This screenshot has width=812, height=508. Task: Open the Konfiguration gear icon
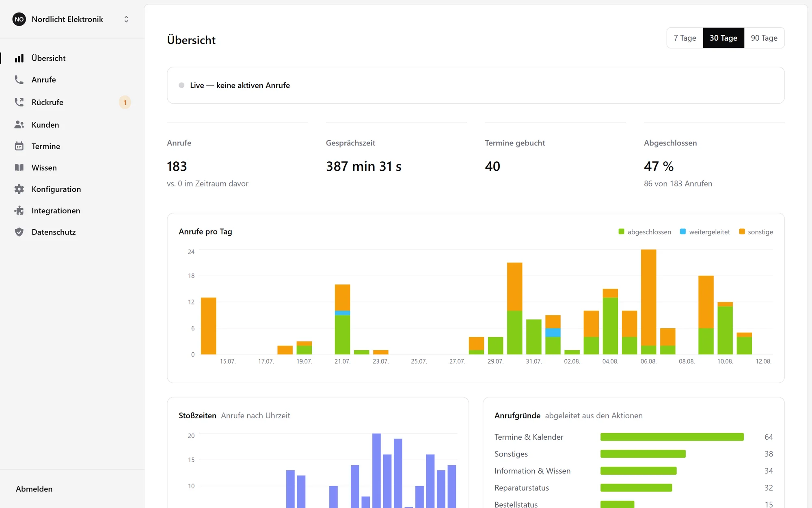coord(19,189)
